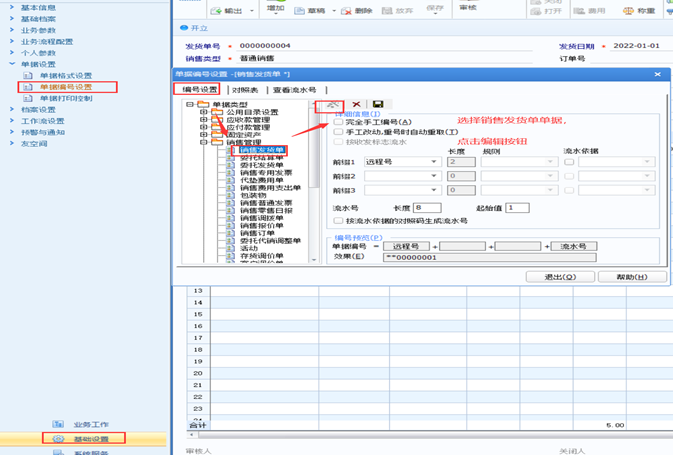Click the 费用 expense toolbar icon
The width and height of the screenshot is (673, 455).
(579, 11)
